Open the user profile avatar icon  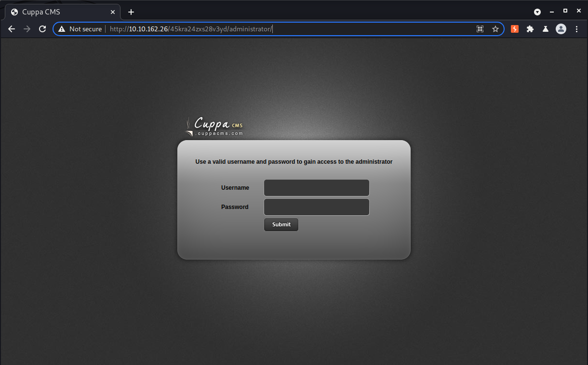(561, 29)
